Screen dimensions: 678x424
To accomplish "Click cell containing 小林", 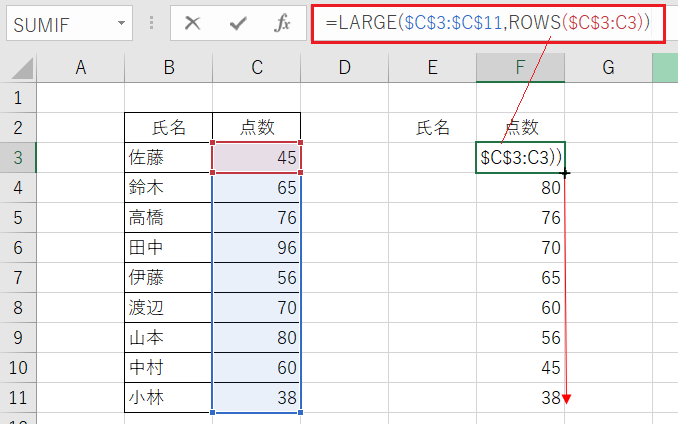I will tap(169, 397).
